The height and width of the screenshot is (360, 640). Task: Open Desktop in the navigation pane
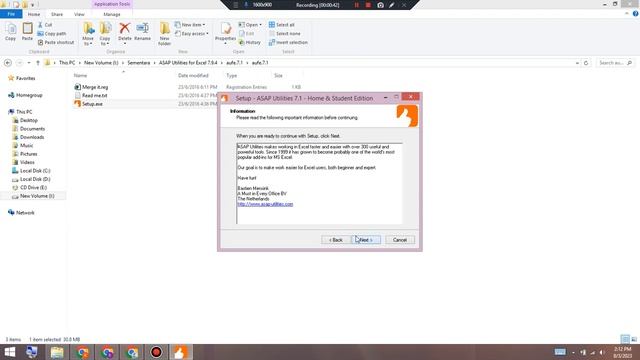click(25, 120)
